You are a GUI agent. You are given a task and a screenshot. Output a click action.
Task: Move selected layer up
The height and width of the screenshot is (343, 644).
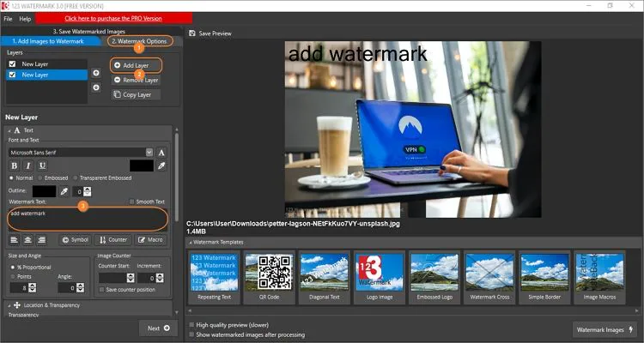tap(96, 73)
